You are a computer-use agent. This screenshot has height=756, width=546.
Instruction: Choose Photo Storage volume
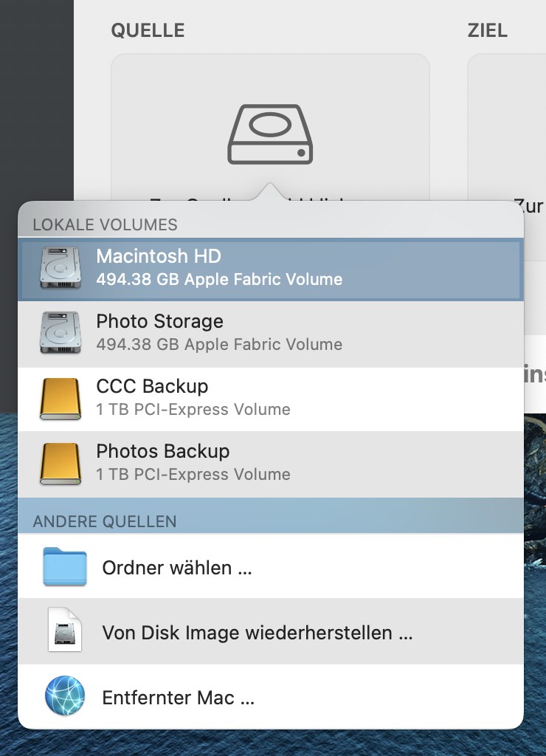click(271, 333)
